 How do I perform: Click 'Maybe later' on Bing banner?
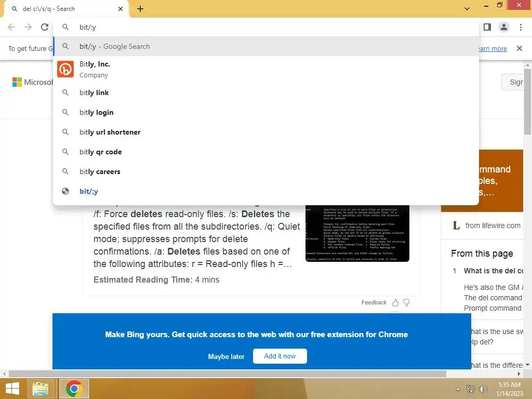click(x=227, y=356)
